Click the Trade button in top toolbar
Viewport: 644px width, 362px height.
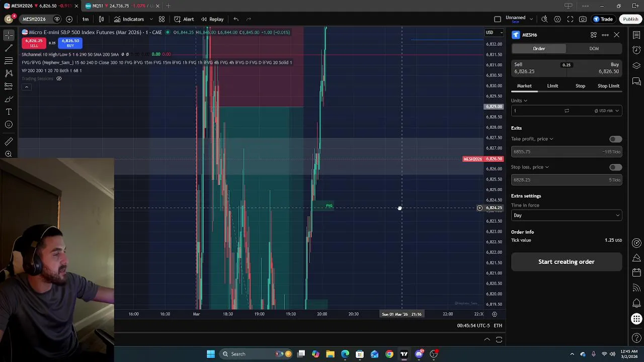click(x=603, y=19)
